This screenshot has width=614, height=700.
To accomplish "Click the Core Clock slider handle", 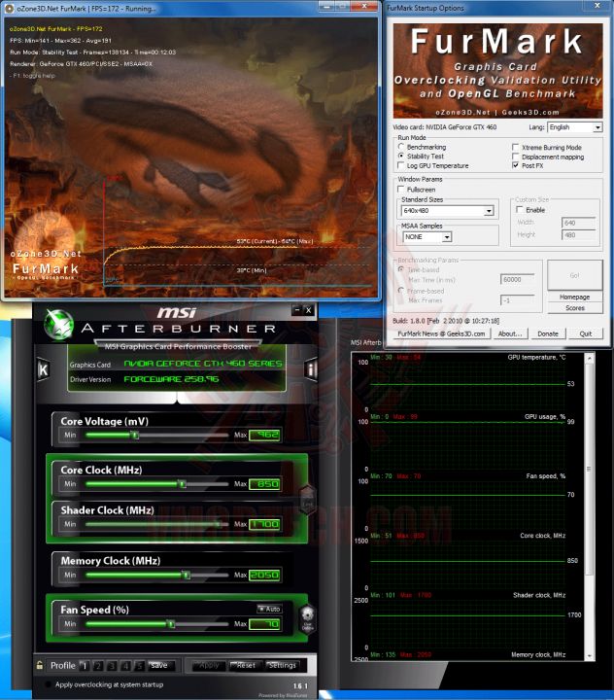I will [x=182, y=484].
